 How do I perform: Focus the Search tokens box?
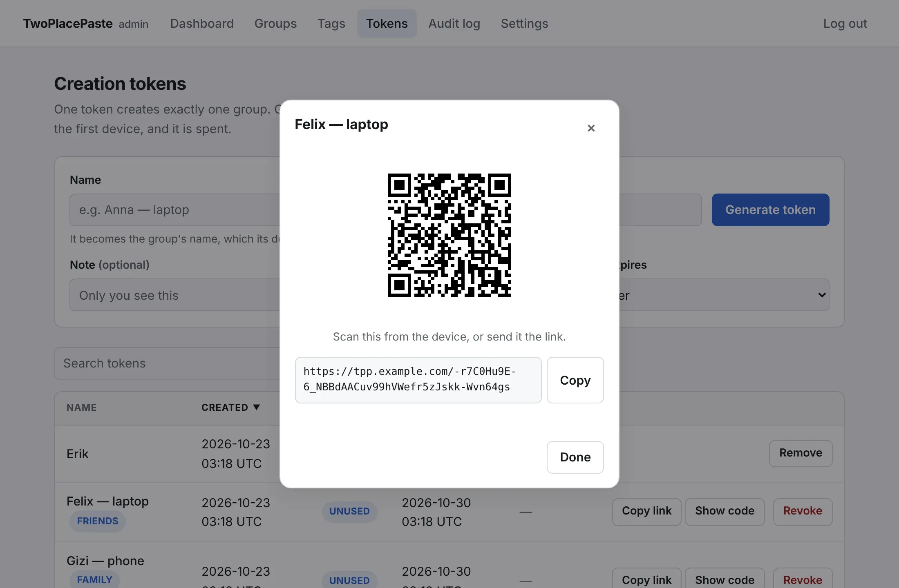tap(168, 363)
